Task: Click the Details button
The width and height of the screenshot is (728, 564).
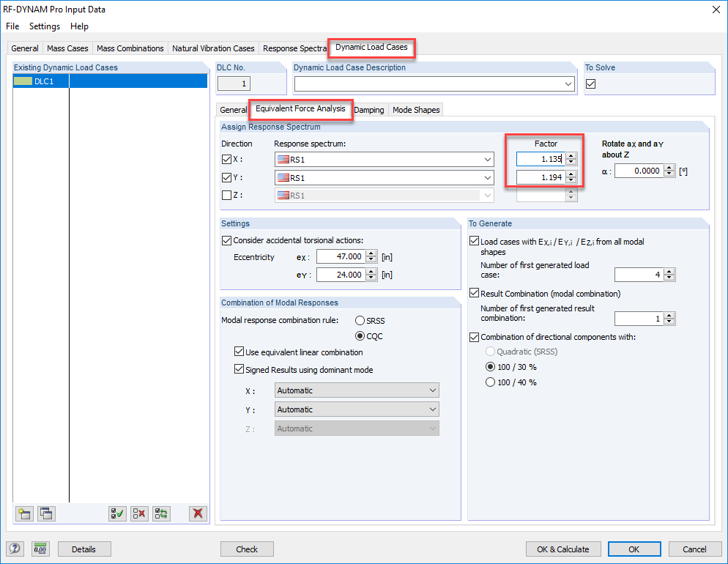Action: pos(84,549)
